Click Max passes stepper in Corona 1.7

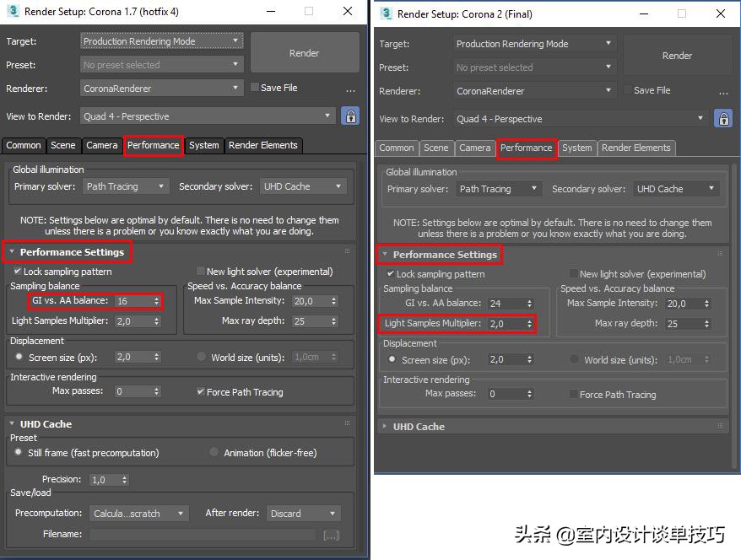[x=156, y=391]
